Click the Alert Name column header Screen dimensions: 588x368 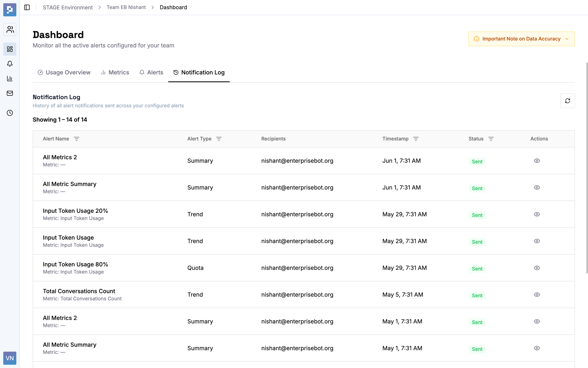pyautogui.click(x=56, y=139)
